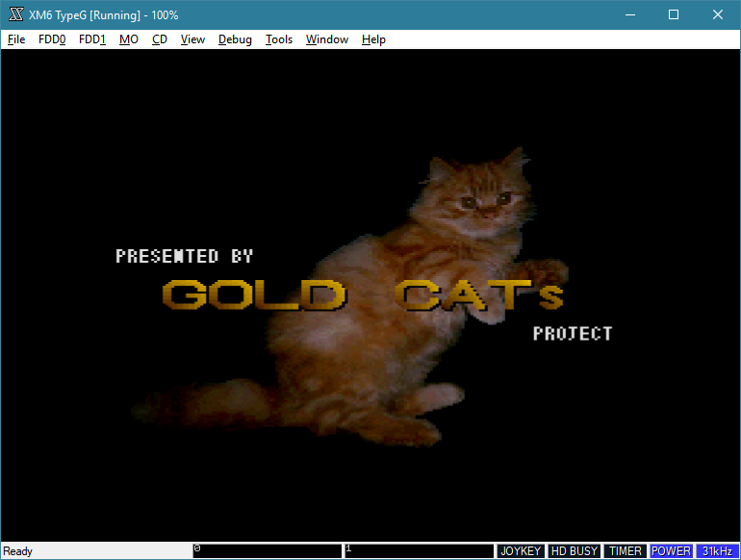This screenshot has width=741, height=560.
Task: Open the Window menu
Action: pos(327,39)
